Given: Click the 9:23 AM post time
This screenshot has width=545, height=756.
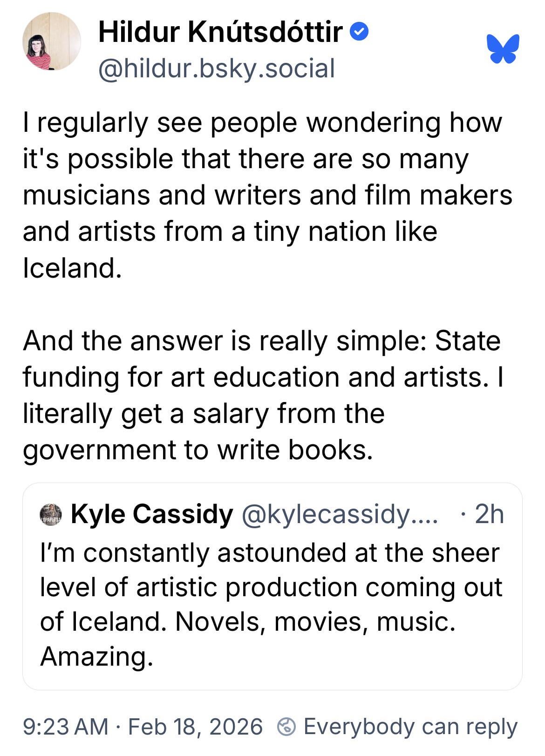Looking at the screenshot, I should pos(65,726).
